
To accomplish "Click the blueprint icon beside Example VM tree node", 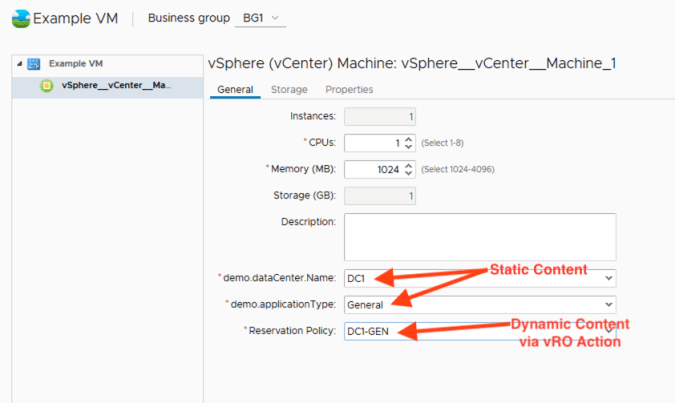I will coord(33,64).
